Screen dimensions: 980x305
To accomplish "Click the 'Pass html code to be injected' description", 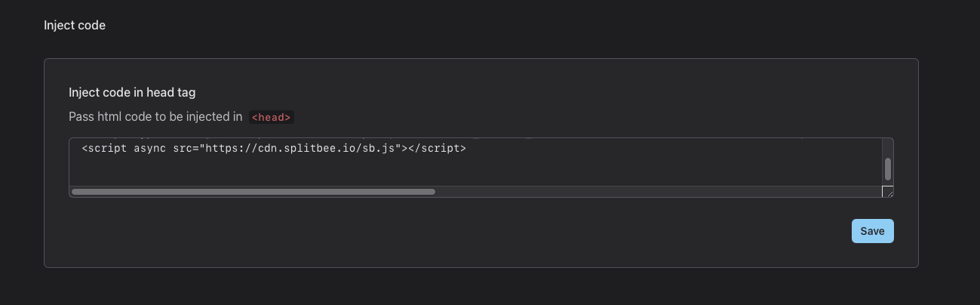I will 155,117.
